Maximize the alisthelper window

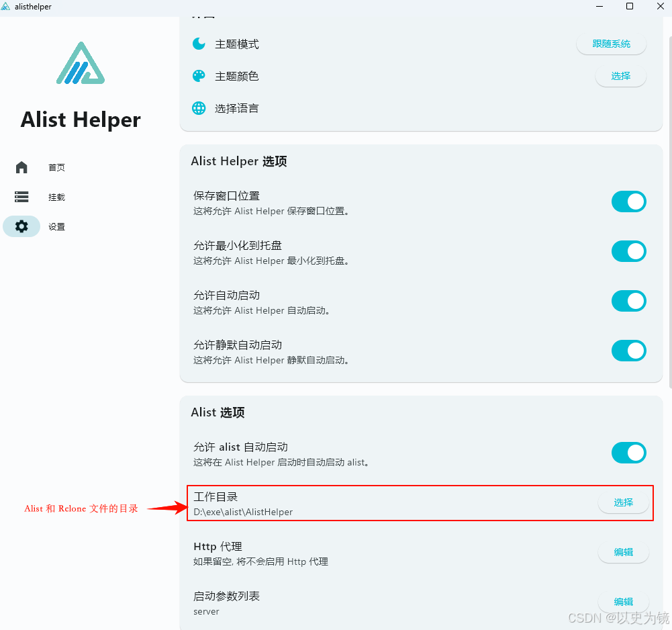[x=630, y=7]
